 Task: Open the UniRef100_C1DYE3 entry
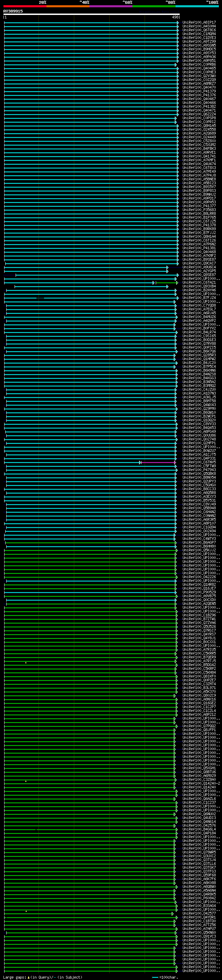pyautogui.click(x=199, y=38)
